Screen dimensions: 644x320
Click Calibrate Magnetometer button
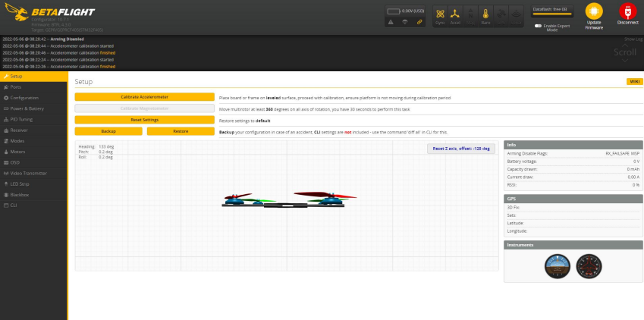(x=145, y=108)
